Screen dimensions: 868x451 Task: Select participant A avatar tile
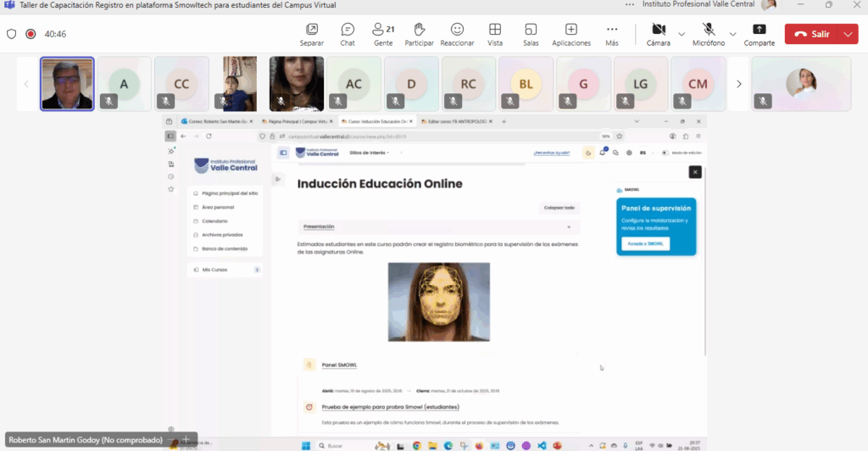(x=124, y=84)
